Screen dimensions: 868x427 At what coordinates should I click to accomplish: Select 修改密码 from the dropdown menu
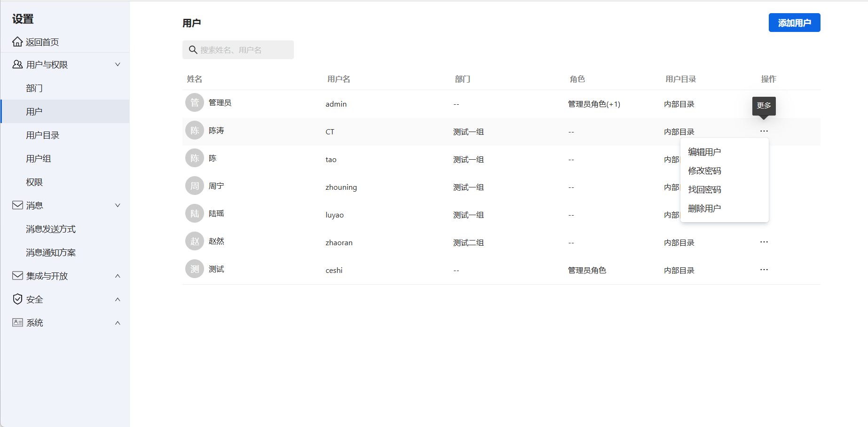point(704,171)
